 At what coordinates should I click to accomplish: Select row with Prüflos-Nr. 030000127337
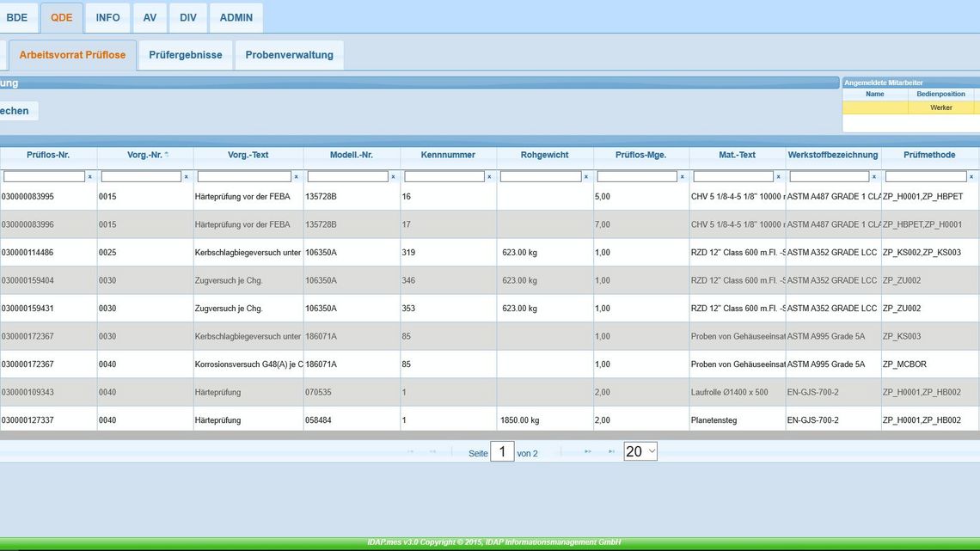[x=490, y=419]
